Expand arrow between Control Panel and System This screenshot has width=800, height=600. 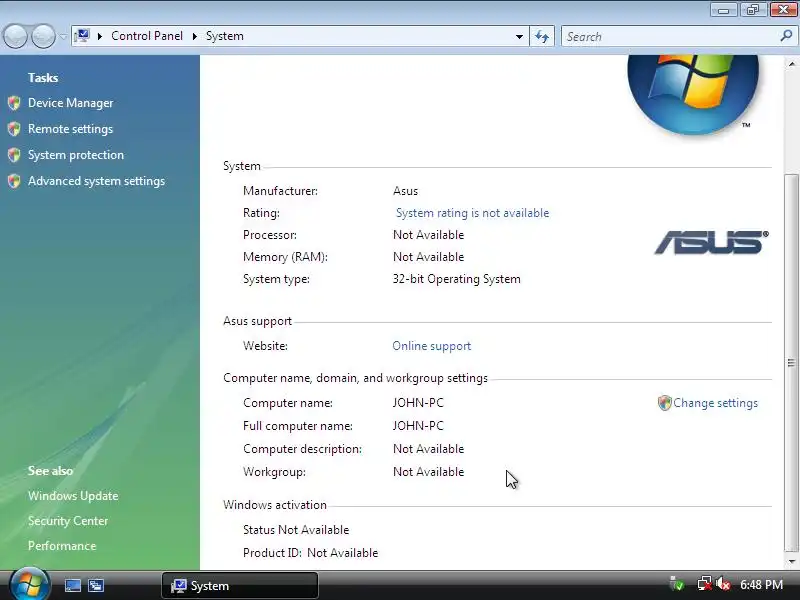(194, 36)
